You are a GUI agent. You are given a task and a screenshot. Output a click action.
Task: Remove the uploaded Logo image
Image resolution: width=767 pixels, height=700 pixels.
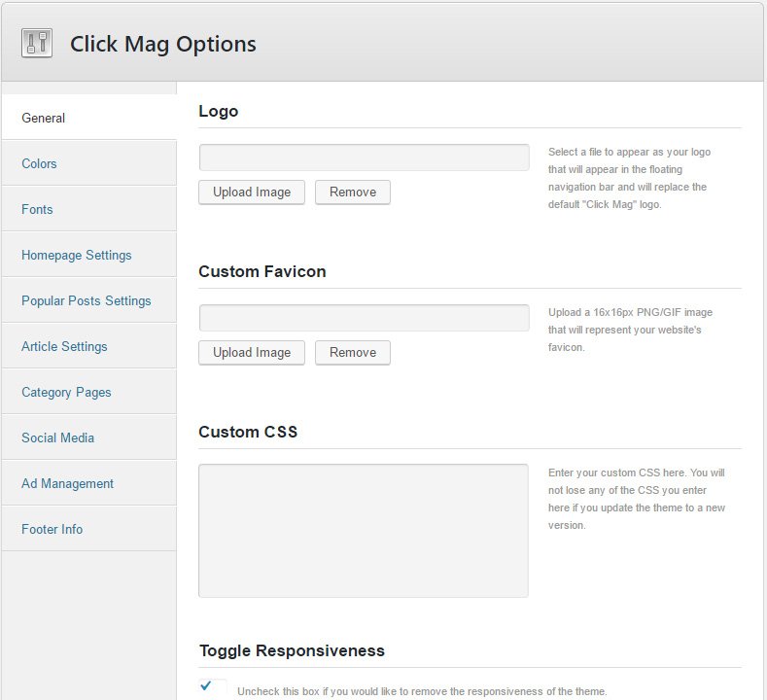[x=352, y=192]
